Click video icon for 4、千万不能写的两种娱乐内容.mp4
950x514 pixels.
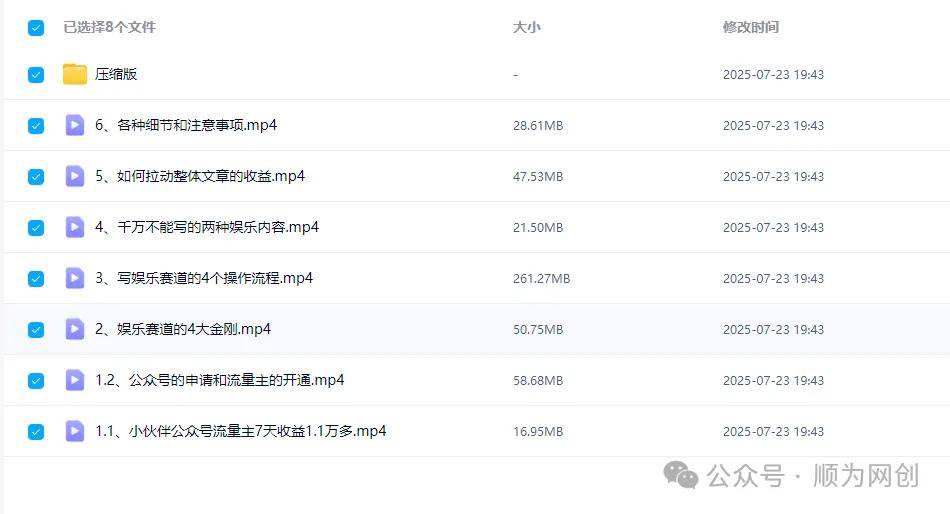coord(75,227)
